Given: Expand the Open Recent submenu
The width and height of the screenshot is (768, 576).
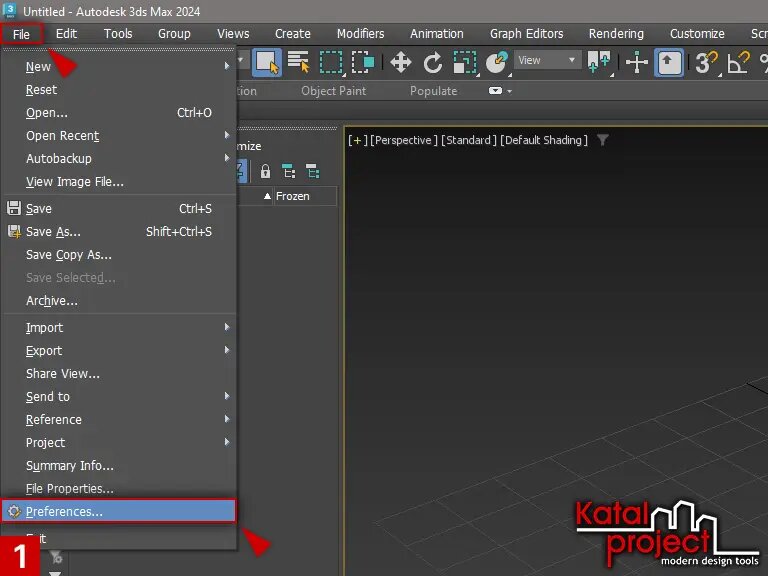Looking at the screenshot, I should (119, 136).
